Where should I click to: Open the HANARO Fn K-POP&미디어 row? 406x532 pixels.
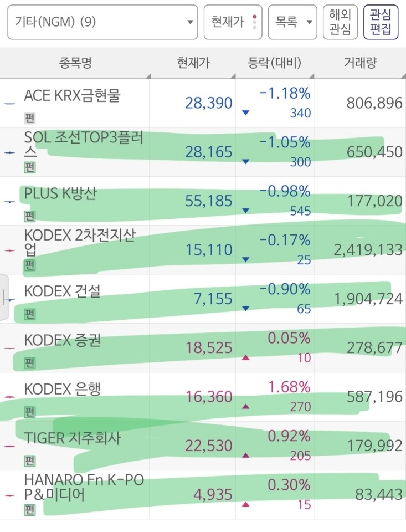[203, 495]
